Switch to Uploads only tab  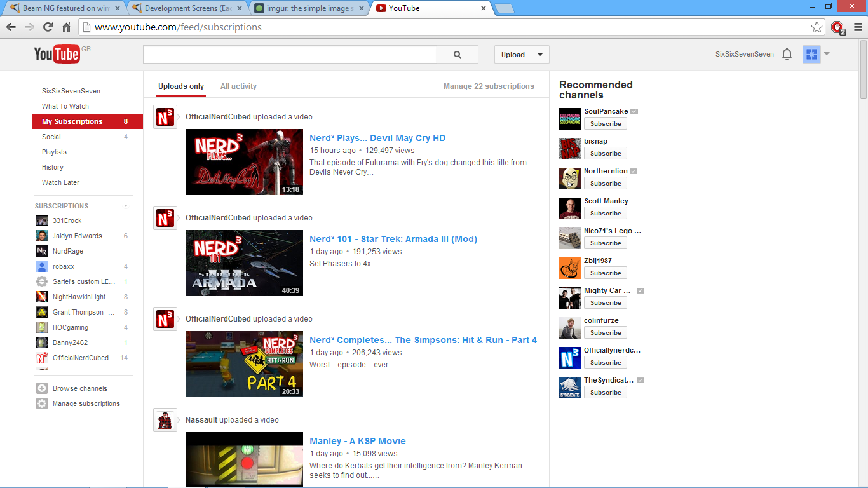(x=181, y=86)
